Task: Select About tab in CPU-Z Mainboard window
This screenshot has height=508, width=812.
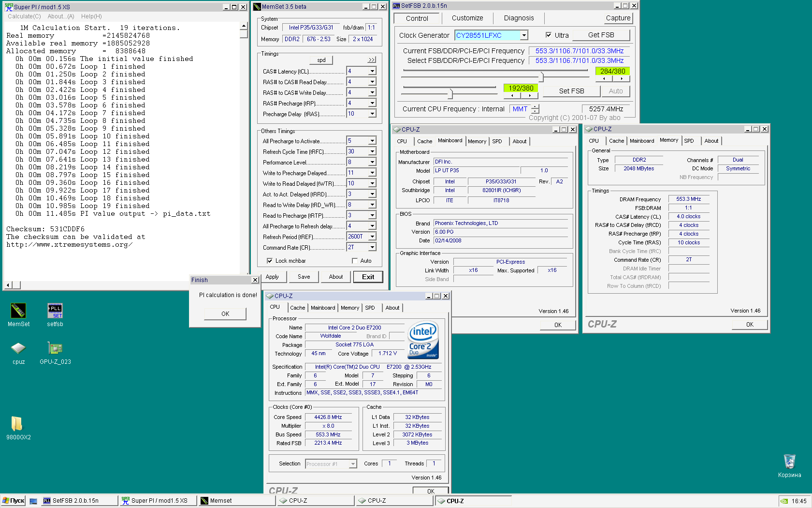Action: (520, 141)
